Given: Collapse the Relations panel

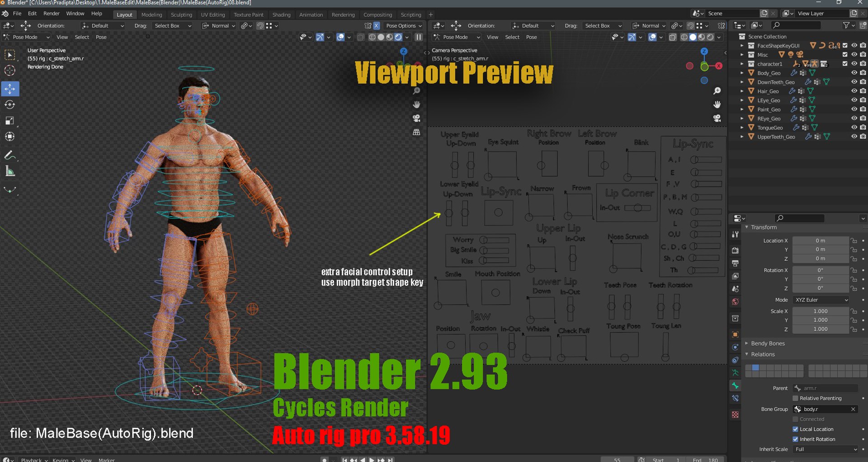Looking at the screenshot, I should 763,354.
